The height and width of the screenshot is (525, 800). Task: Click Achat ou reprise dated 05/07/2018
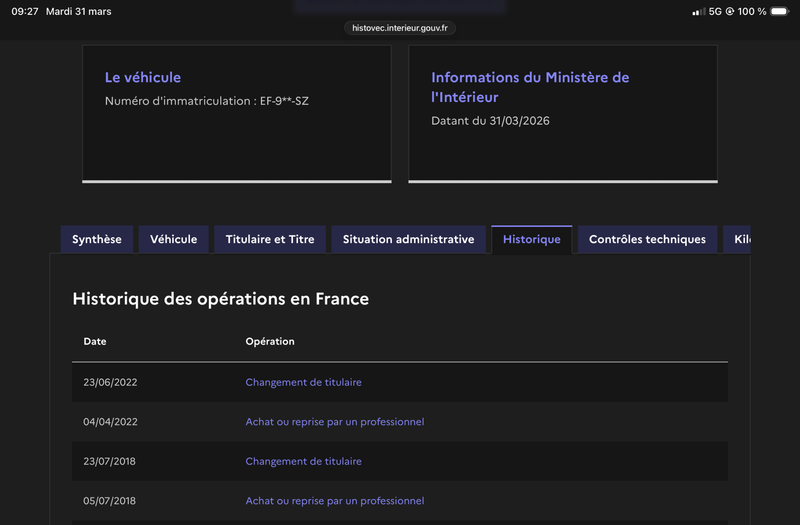click(x=335, y=501)
